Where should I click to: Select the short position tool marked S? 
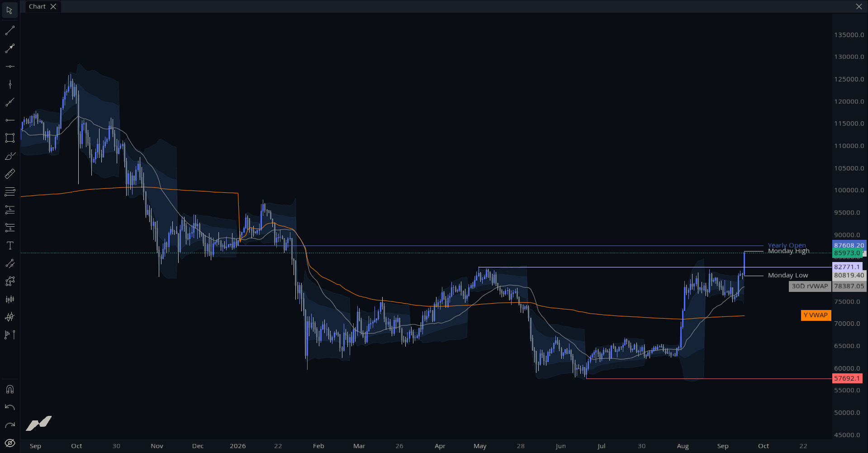(x=9, y=228)
